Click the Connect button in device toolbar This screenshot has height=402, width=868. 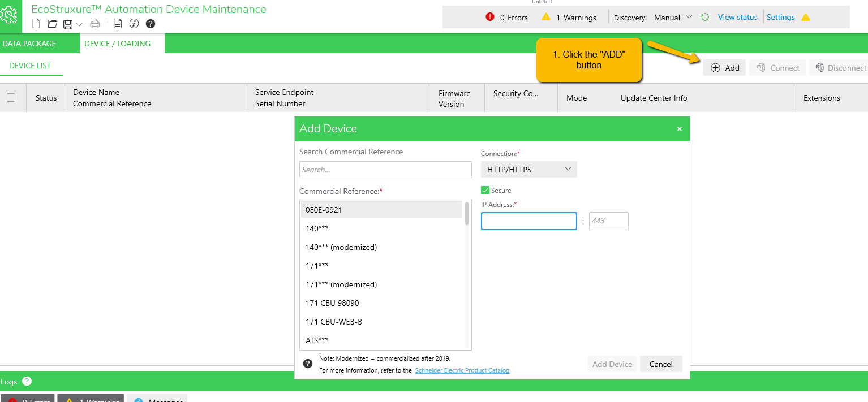click(777, 68)
